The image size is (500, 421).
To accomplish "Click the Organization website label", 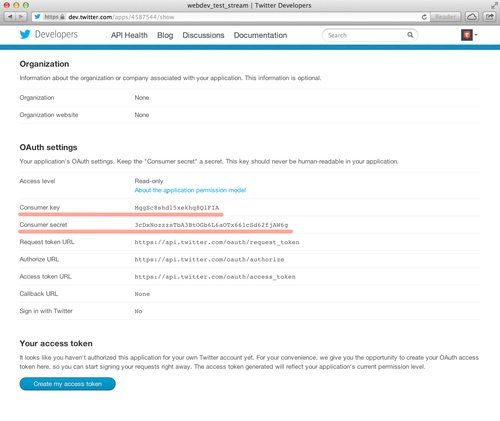I will click(49, 115).
